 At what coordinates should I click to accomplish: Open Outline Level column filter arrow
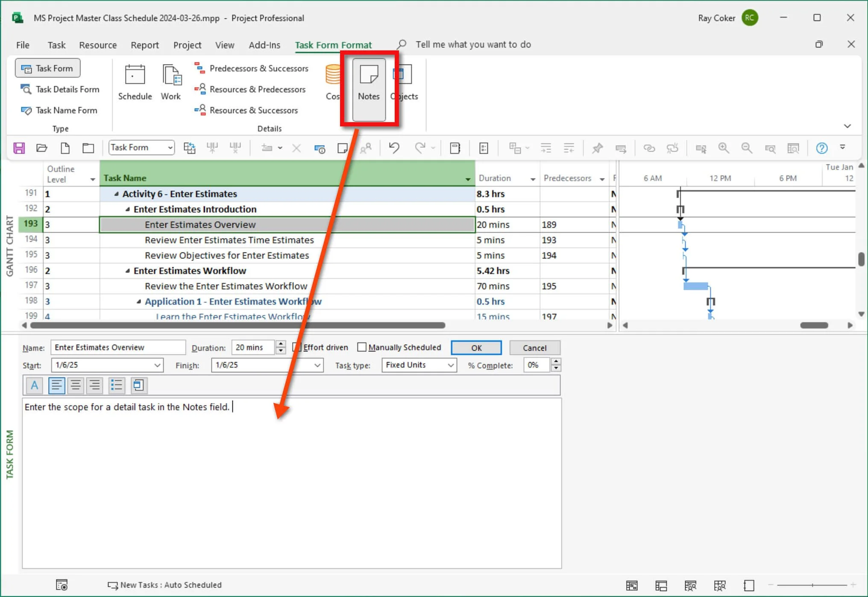click(93, 179)
